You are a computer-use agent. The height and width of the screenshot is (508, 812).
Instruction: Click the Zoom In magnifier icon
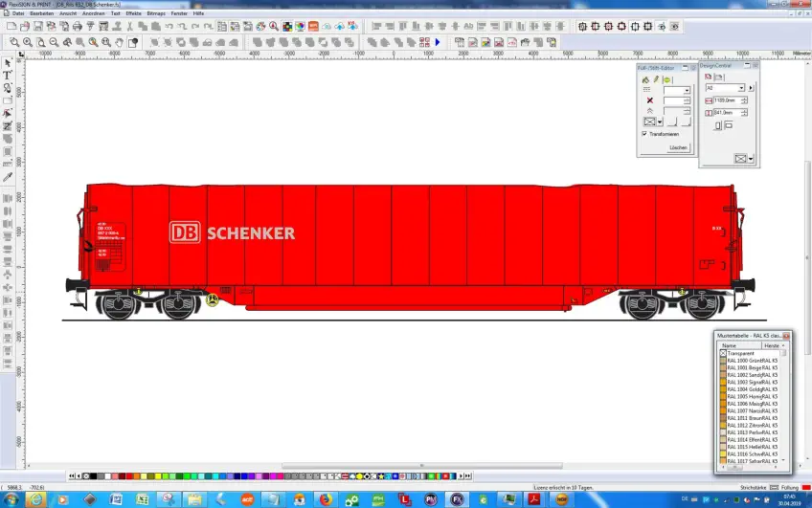pyautogui.click(x=28, y=42)
